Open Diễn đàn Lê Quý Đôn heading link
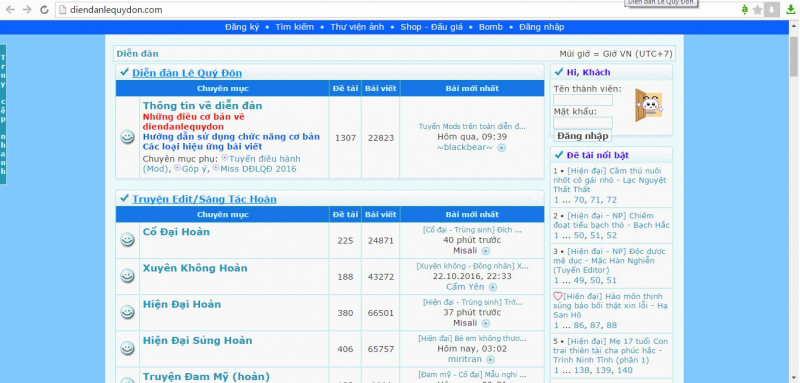 (x=187, y=73)
